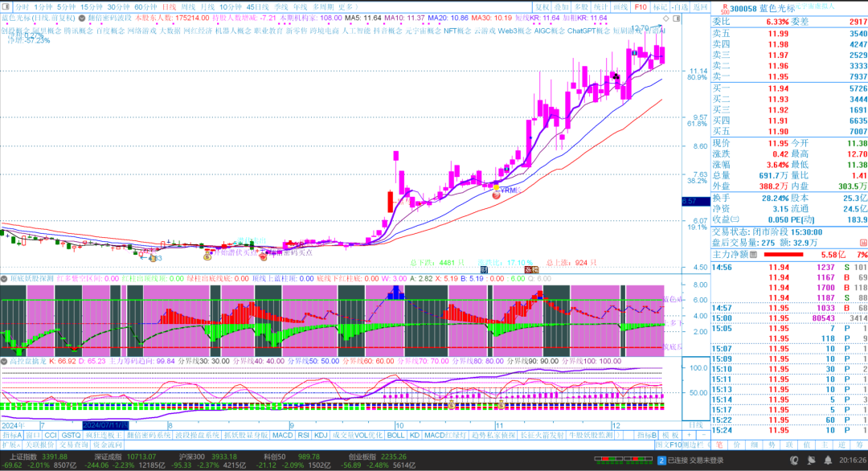Apply the 成交量VOL优化 indicator
Viewport: 868px width, 471px height.
pos(357,436)
